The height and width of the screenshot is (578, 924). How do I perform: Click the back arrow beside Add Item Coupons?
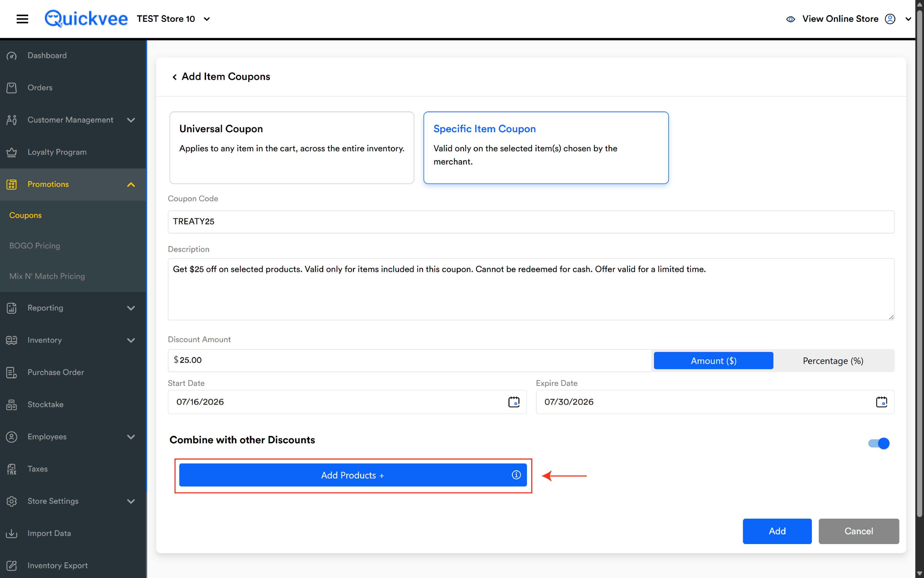click(x=174, y=77)
